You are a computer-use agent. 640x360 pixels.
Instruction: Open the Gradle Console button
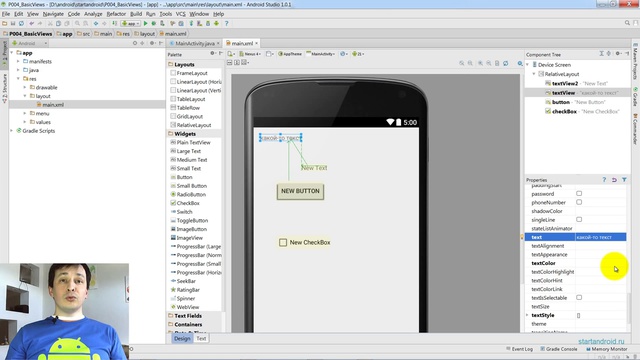558,349
